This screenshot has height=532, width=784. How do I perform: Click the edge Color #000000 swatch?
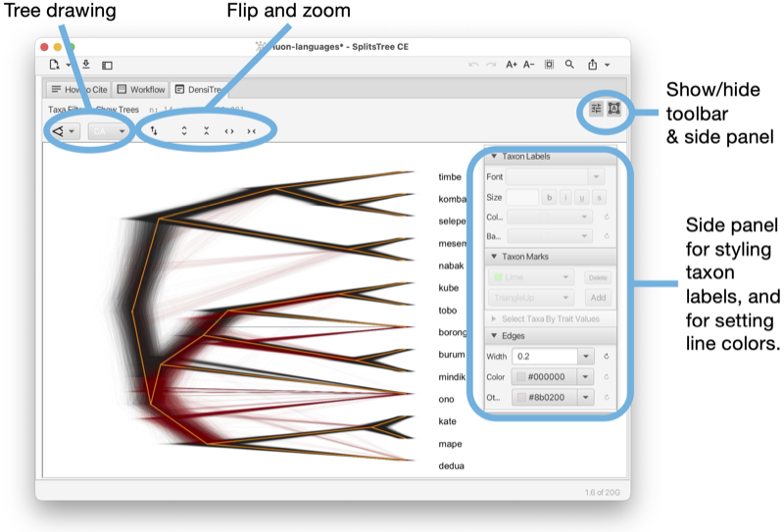[521, 377]
